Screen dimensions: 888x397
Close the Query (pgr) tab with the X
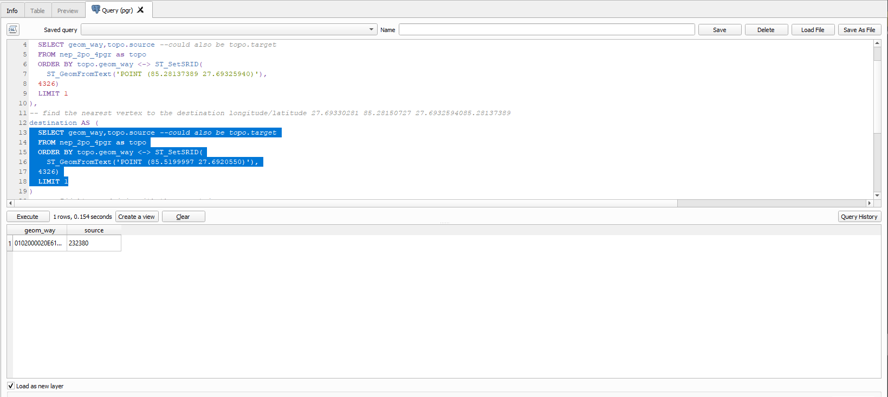pos(141,10)
